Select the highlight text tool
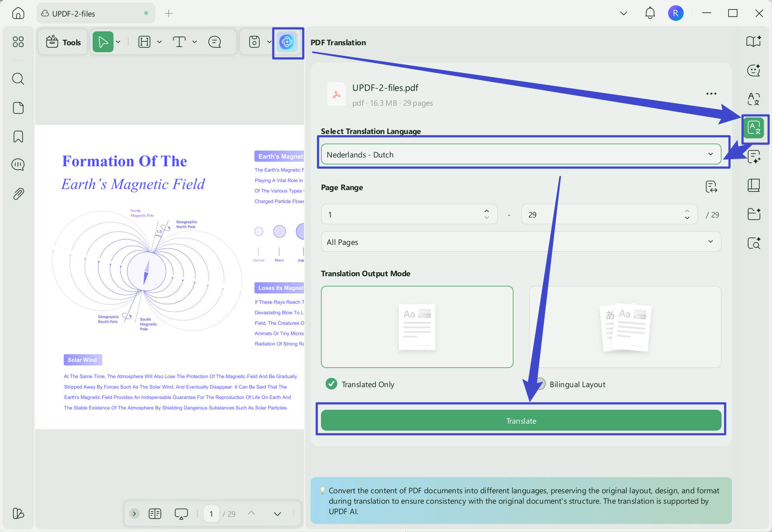This screenshot has width=772, height=532. [144, 42]
